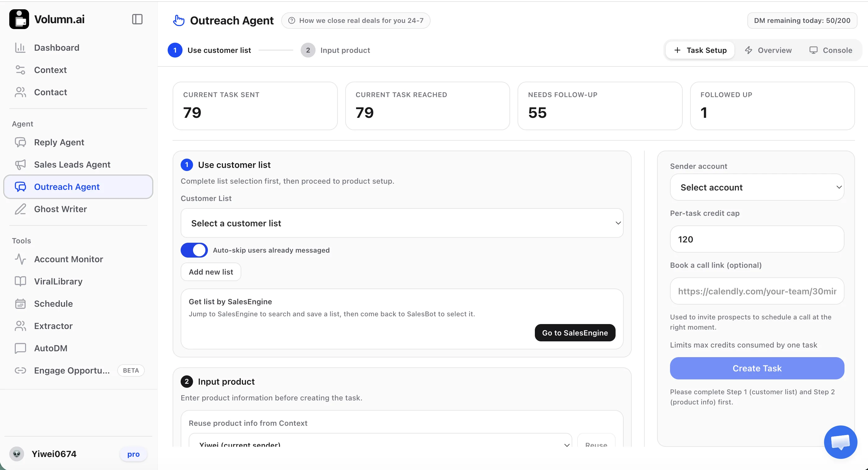
Task: Open Dashboard in the sidebar
Action: [x=78, y=48]
